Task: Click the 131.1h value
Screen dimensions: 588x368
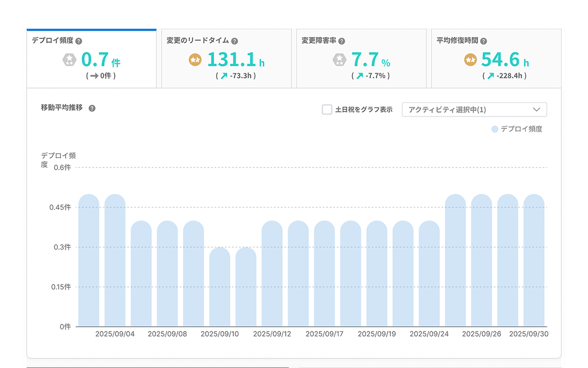Action: (x=236, y=60)
